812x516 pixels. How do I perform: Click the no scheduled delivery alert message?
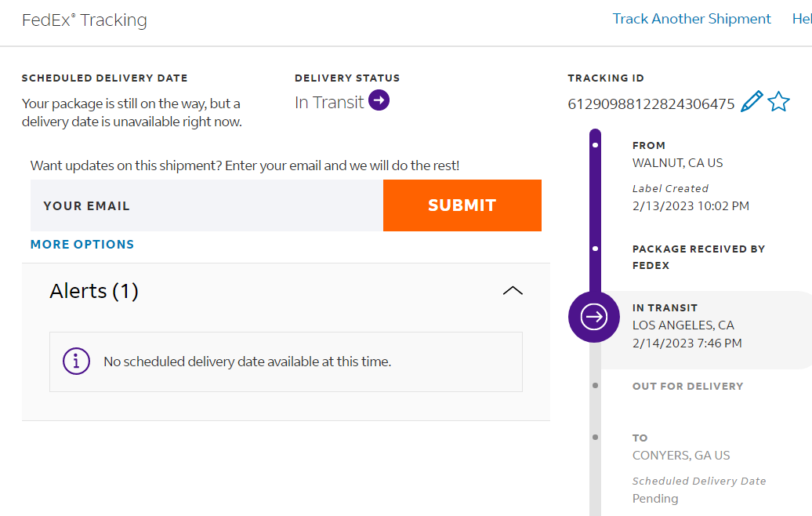coord(247,362)
